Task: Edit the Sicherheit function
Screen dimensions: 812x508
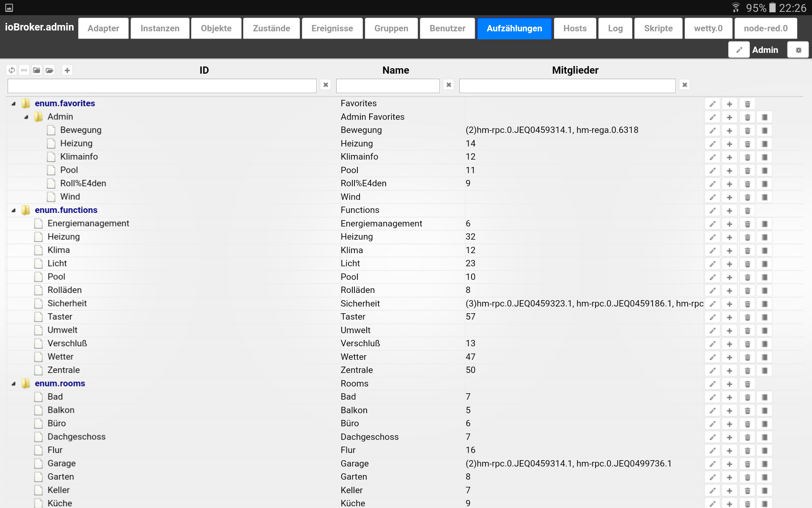Action: pos(713,304)
